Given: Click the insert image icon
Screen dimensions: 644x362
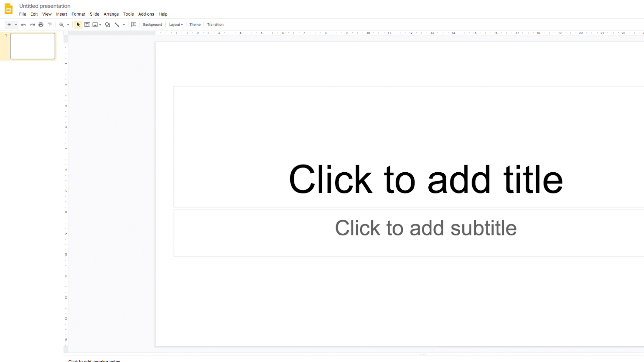Looking at the screenshot, I should pos(95,25).
